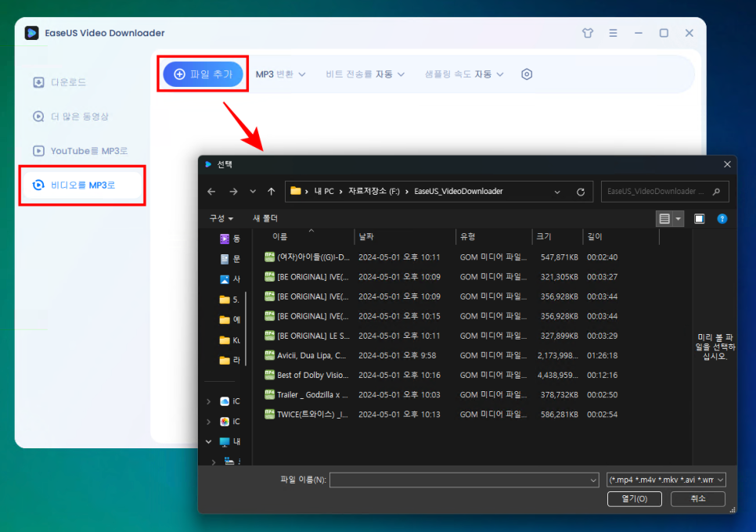Sort by the 길이 column header
This screenshot has width=756, height=532.
tap(621, 236)
